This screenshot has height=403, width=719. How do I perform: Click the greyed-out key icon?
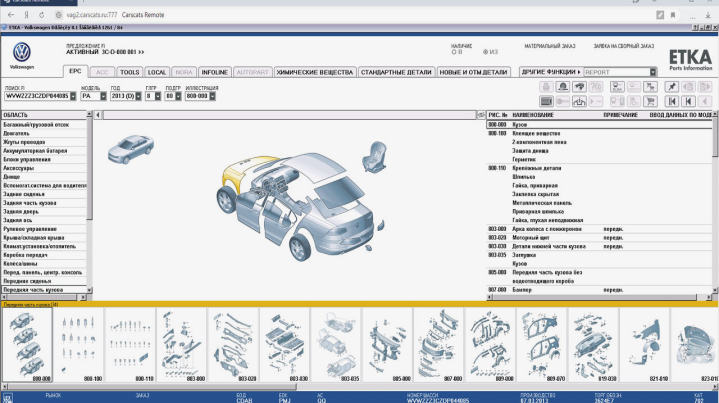coord(563,101)
